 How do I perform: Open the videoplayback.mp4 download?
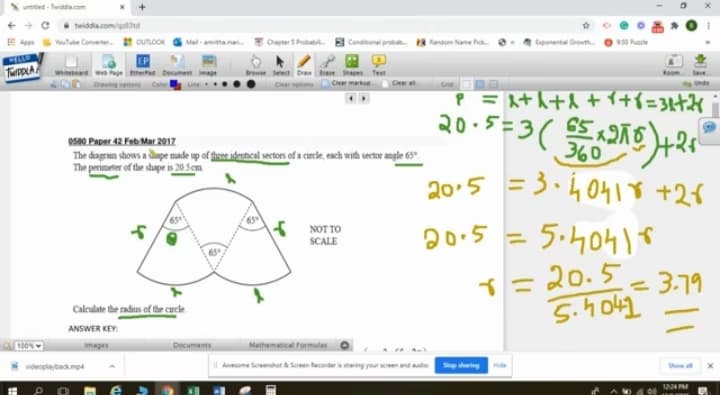[55, 366]
